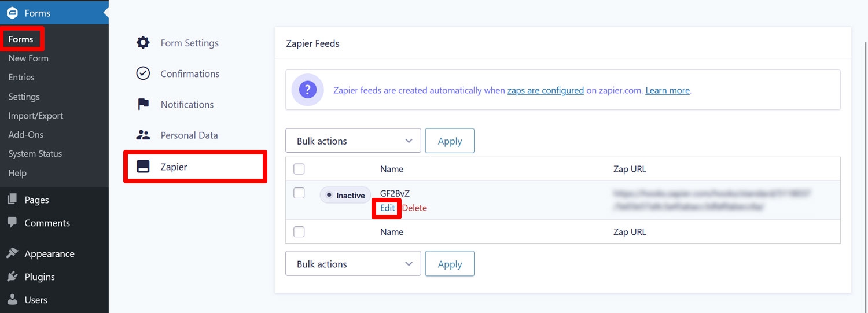Go to Import/Export in Forms menu
868x313 pixels.
[36, 116]
